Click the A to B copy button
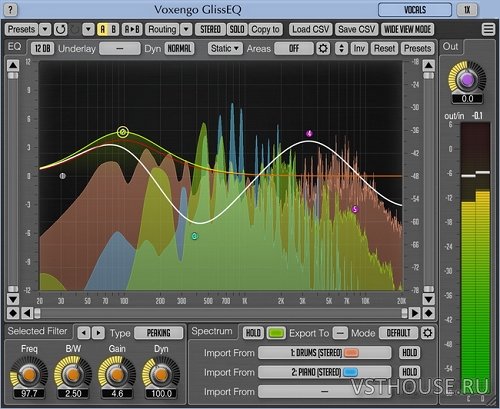The width and height of the screenshot is (500, 409). [x=132, y=30]
